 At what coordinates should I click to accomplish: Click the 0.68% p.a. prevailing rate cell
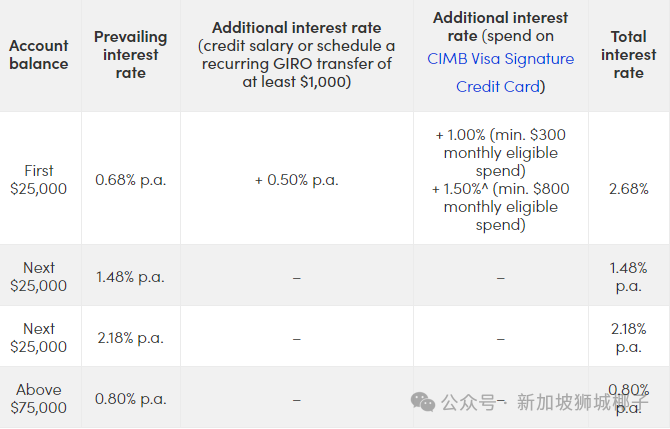point(130,180)
